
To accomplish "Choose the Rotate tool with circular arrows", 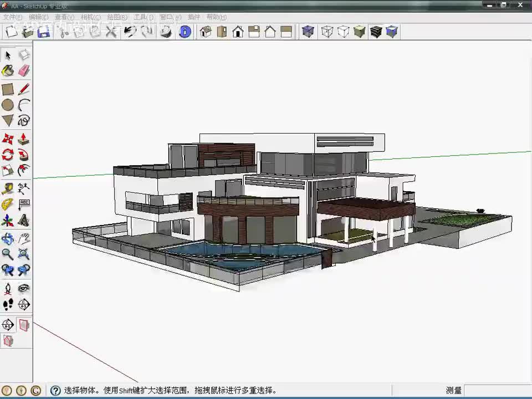I will tap(8, 155).
